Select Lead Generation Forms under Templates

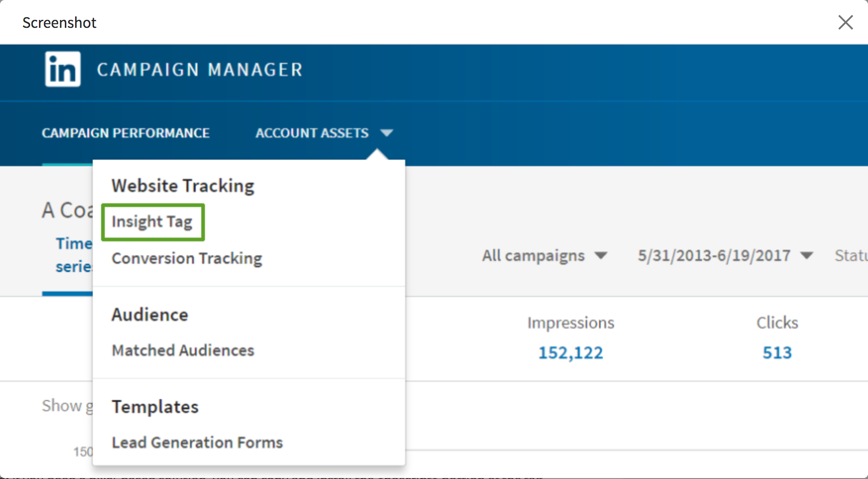pos(197,442)
